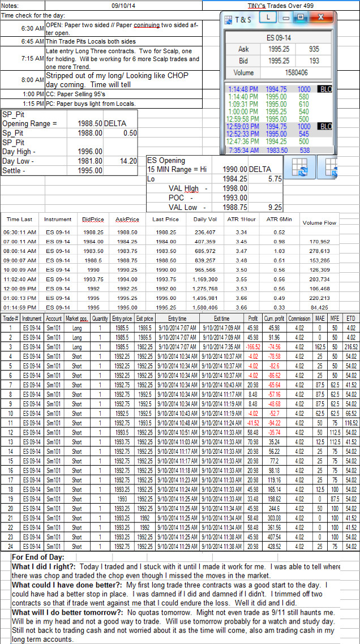Click the Volume value 1580406 in T & S
Screen dimensions: 360x644
point(295,72)
